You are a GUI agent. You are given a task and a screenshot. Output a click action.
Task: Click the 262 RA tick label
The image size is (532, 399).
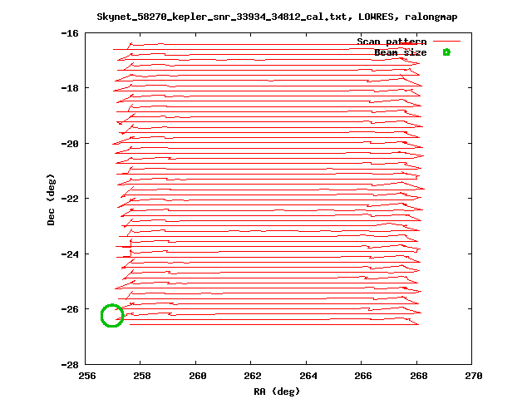[253, 376]
